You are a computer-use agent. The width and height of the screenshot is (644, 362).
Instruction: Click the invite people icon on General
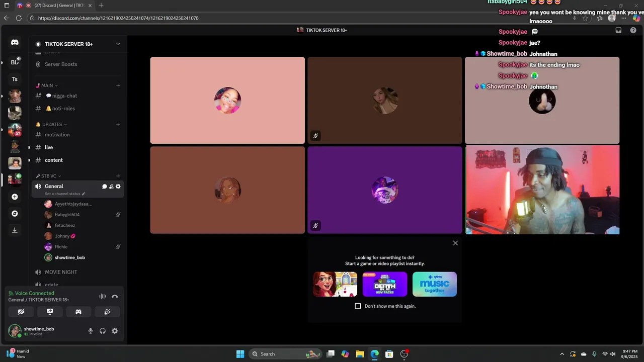point(111,187)
